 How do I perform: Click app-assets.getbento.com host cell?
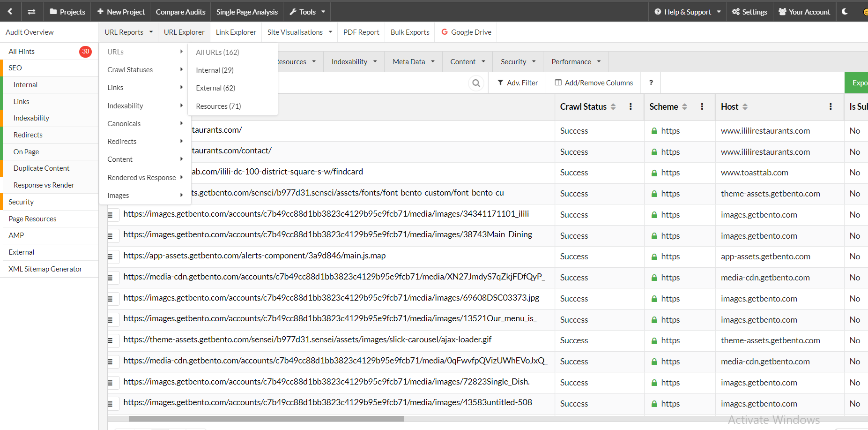coord(765,256)
